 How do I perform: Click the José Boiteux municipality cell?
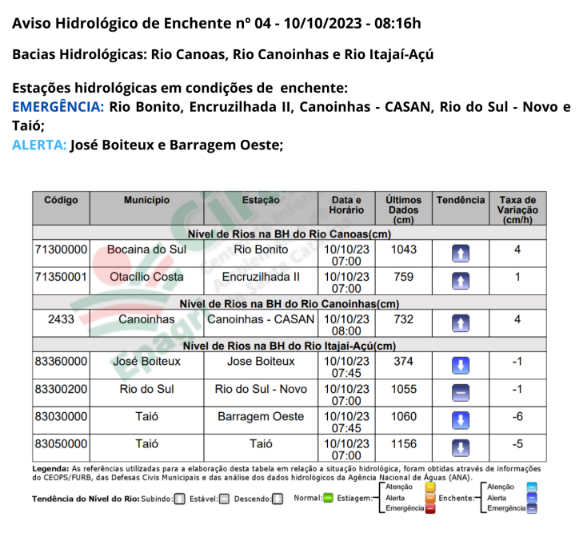(x=147, y=366)
